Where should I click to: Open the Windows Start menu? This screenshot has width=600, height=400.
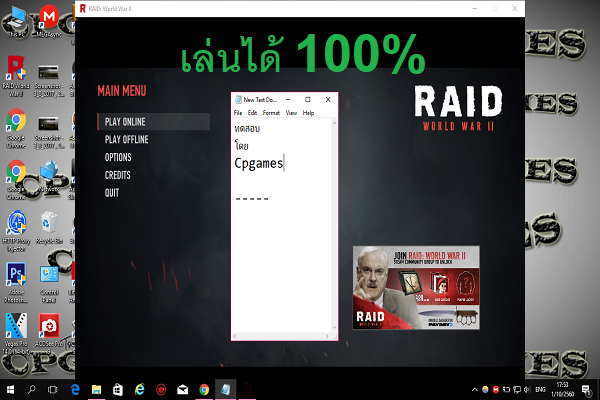click(10, 390)
